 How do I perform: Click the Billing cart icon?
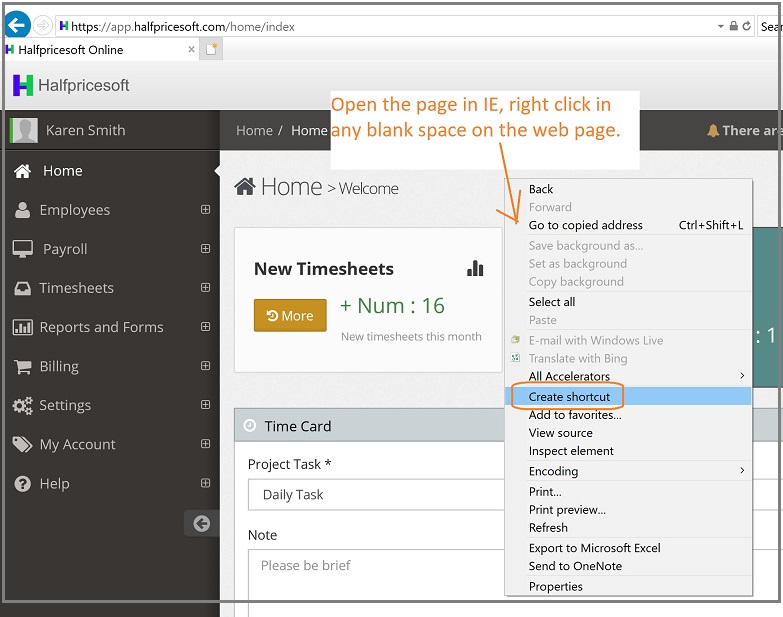tap(22, 366)
